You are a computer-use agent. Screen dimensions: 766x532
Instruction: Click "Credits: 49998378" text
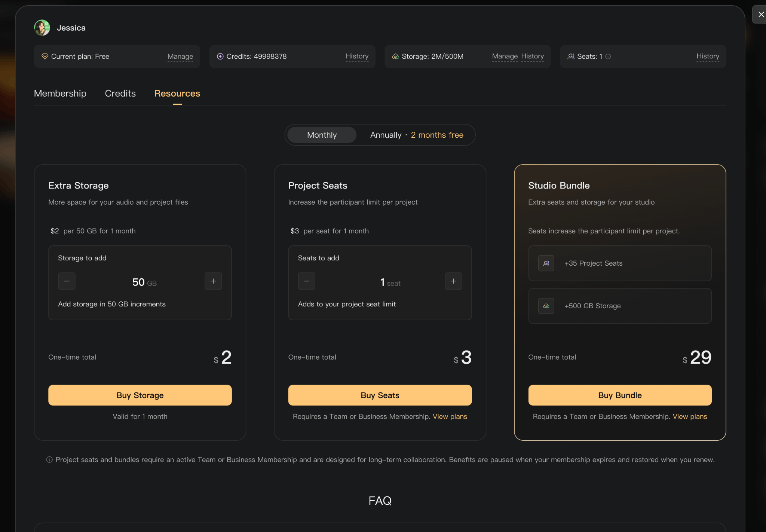257,56
